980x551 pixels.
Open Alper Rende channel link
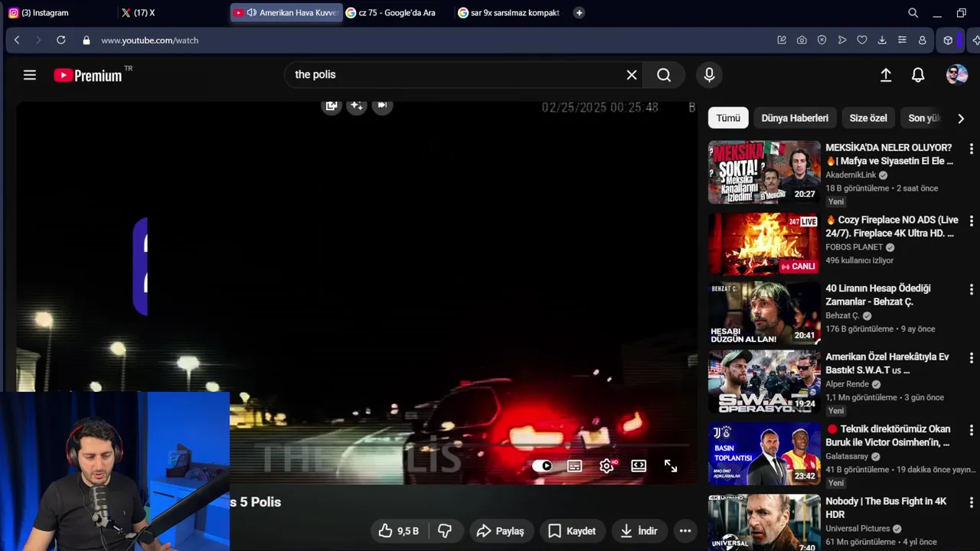(847, 384)
